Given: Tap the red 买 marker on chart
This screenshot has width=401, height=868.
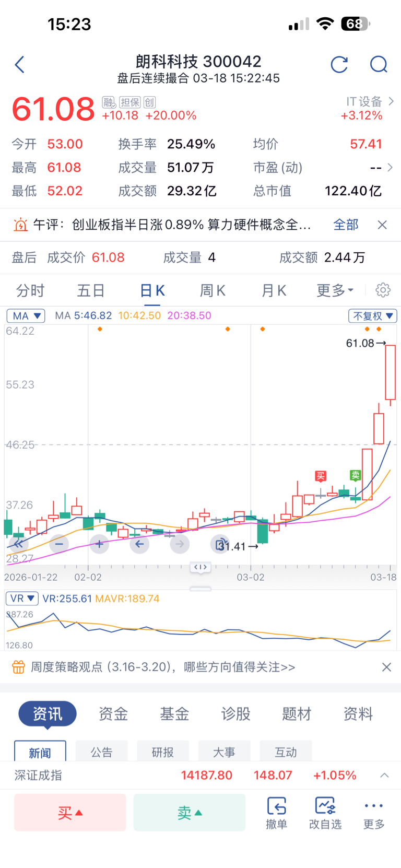Looking at the screenshot, I should click(321, 476).
